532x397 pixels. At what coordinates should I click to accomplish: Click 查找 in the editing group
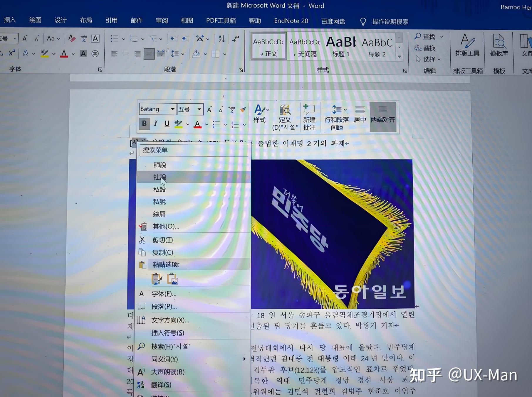pos(428,36)
